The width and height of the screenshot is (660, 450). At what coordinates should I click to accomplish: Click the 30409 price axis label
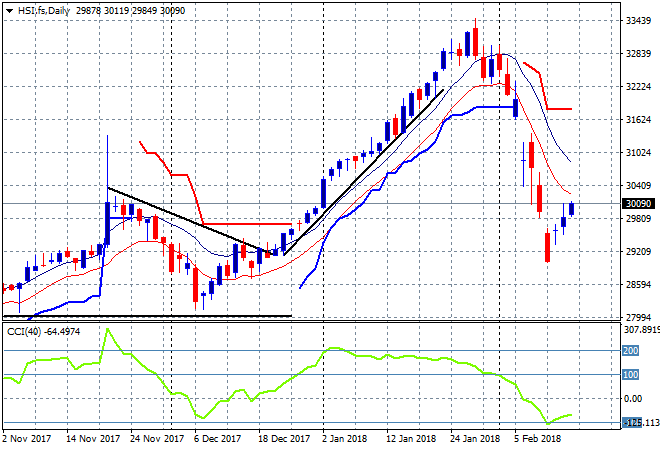coord(638,186)
